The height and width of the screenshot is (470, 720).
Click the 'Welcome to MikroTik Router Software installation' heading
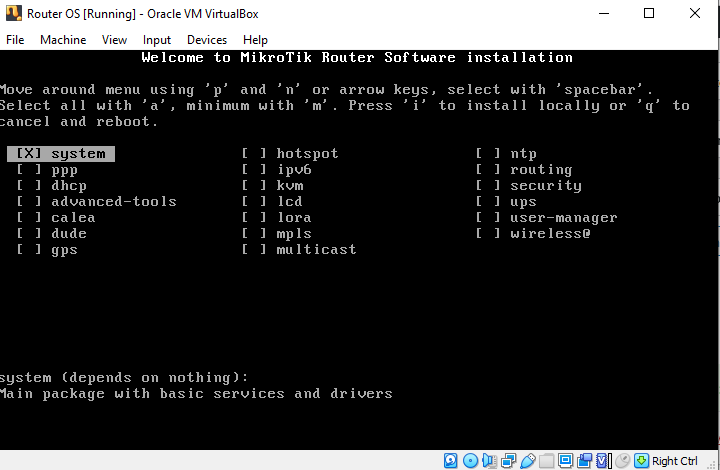point(357,57)
